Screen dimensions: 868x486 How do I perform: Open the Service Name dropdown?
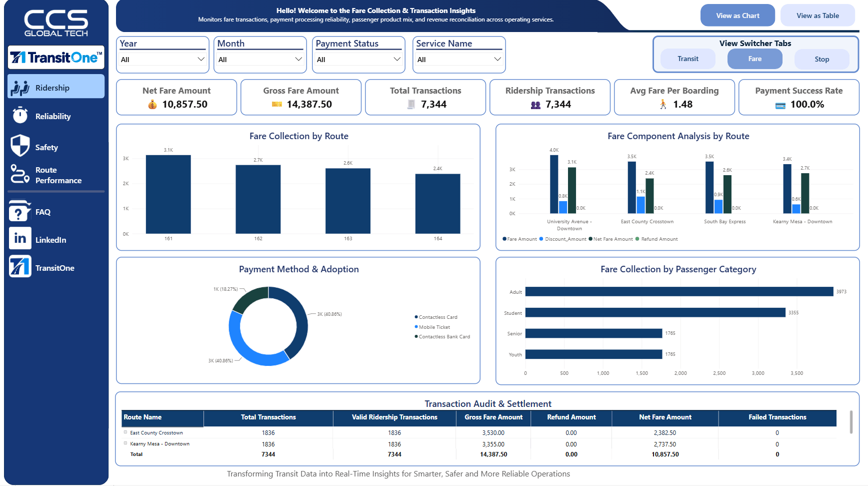pos(459,60)
